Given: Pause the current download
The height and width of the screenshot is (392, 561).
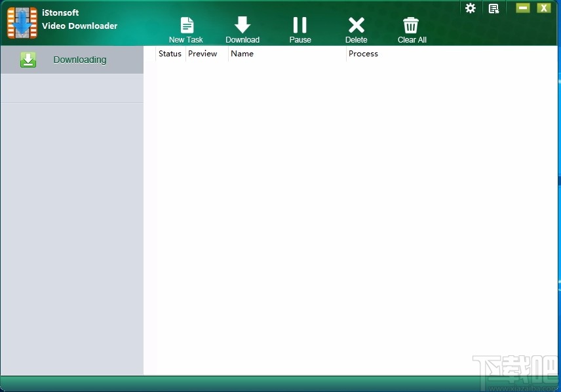Looking at the screenshot, I should coord(300,25).
